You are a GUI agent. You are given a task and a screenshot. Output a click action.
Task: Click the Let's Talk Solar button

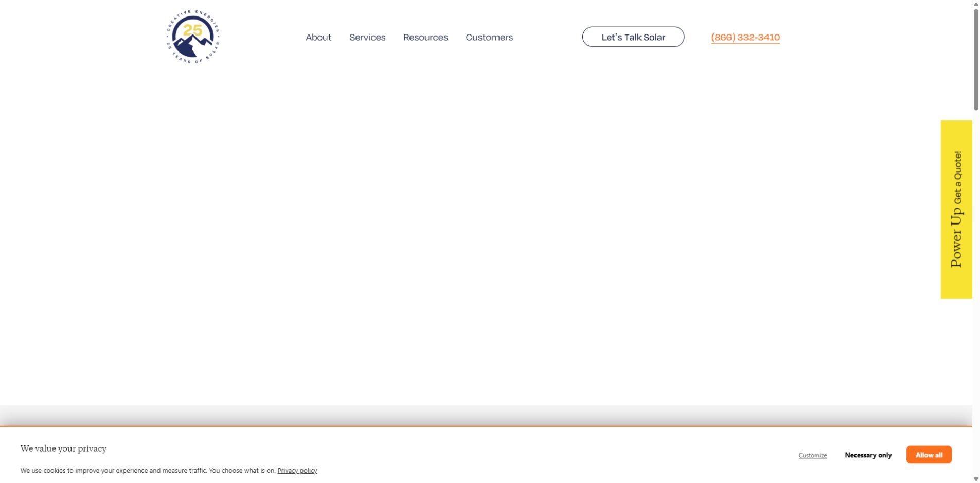tap(633, 37)
